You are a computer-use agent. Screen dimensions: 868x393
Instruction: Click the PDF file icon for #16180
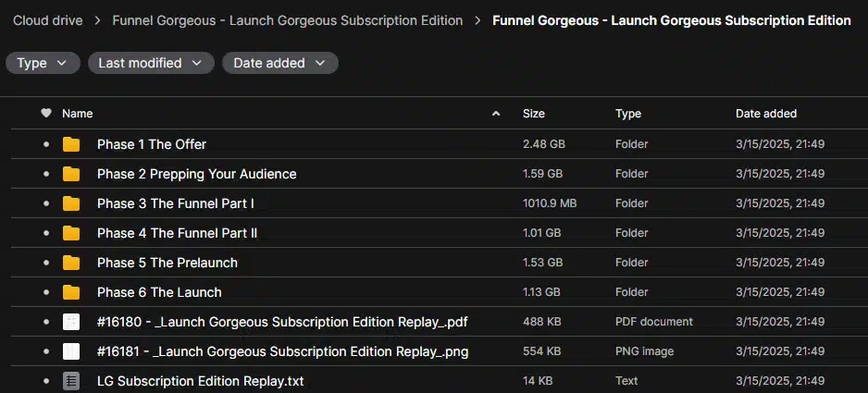71,322
